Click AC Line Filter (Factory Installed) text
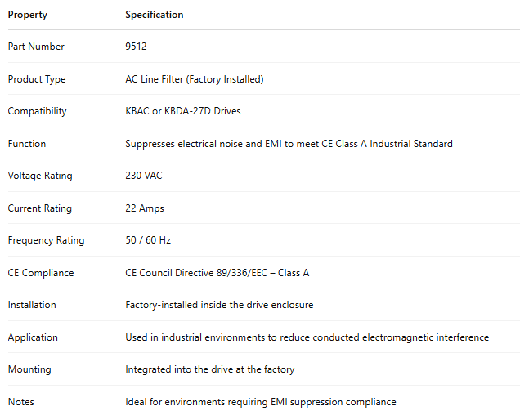This screenshot has width=520, height=420. click(x=194, y=79)
